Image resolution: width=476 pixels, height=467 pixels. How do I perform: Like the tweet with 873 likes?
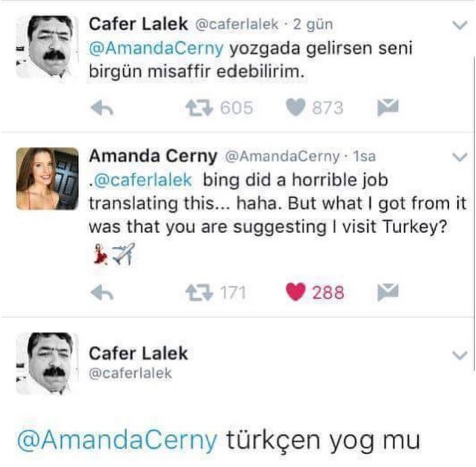pos(295,108)
